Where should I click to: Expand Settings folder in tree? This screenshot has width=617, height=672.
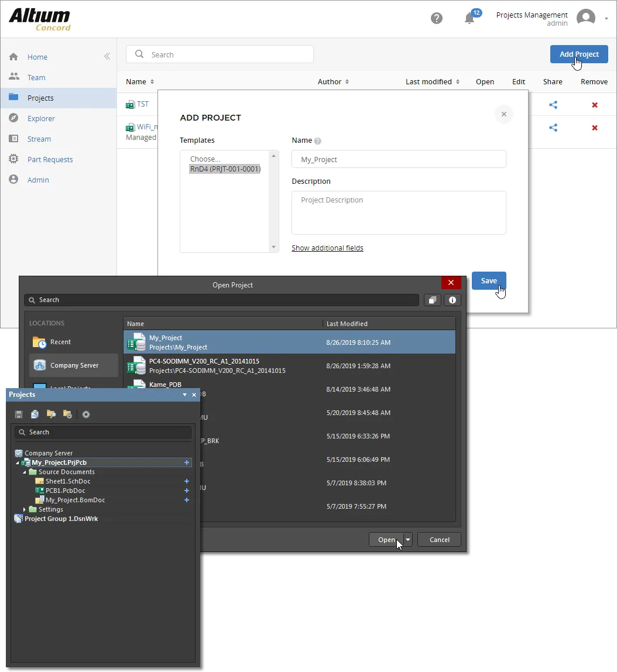25,510
